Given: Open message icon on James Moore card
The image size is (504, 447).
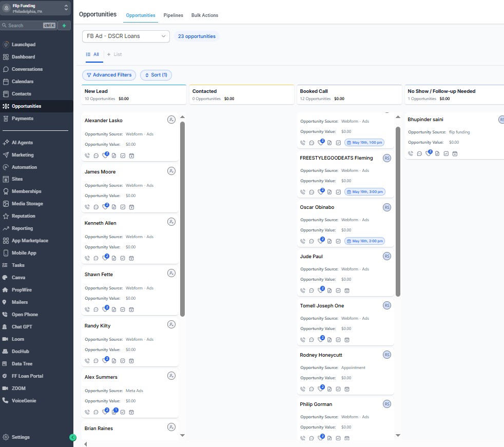Looking at the screenshot, I should pos(96,207).
